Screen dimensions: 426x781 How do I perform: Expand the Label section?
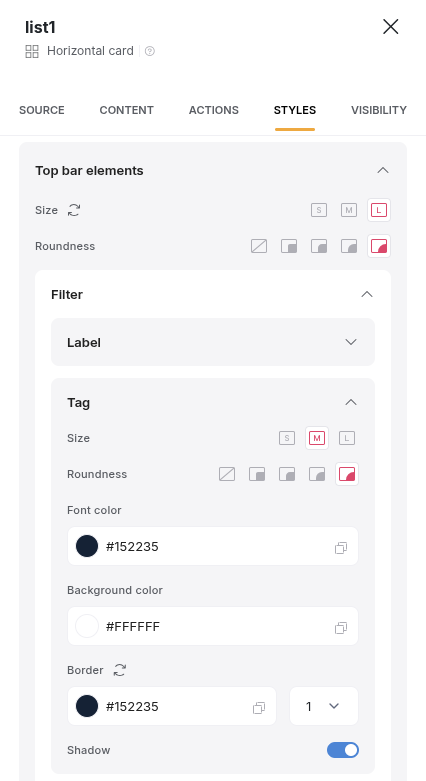[x=213, y=342]
